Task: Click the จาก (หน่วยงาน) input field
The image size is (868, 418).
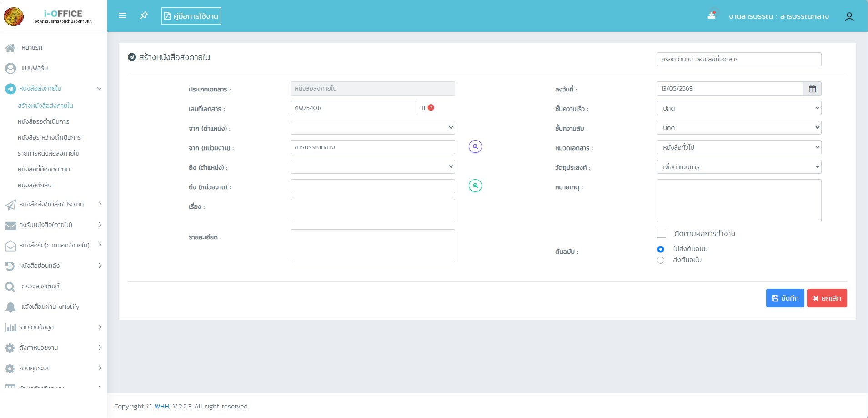Action: point(373,147)
